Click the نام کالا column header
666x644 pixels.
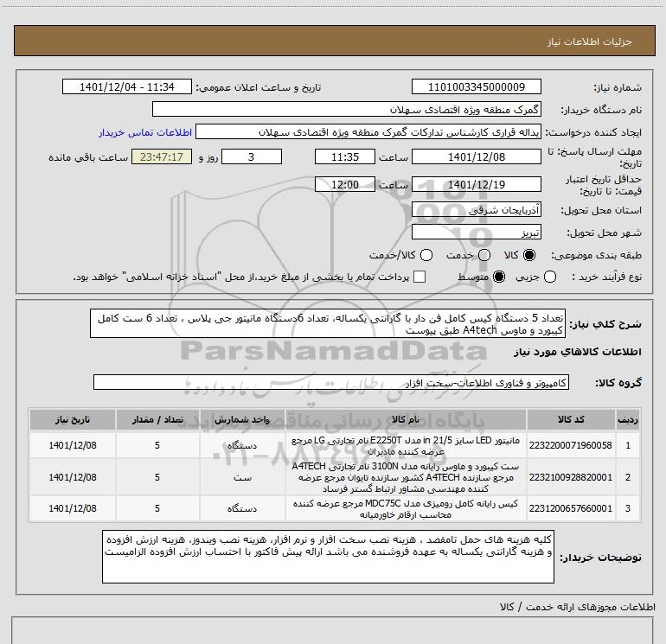tap(406, 419)
